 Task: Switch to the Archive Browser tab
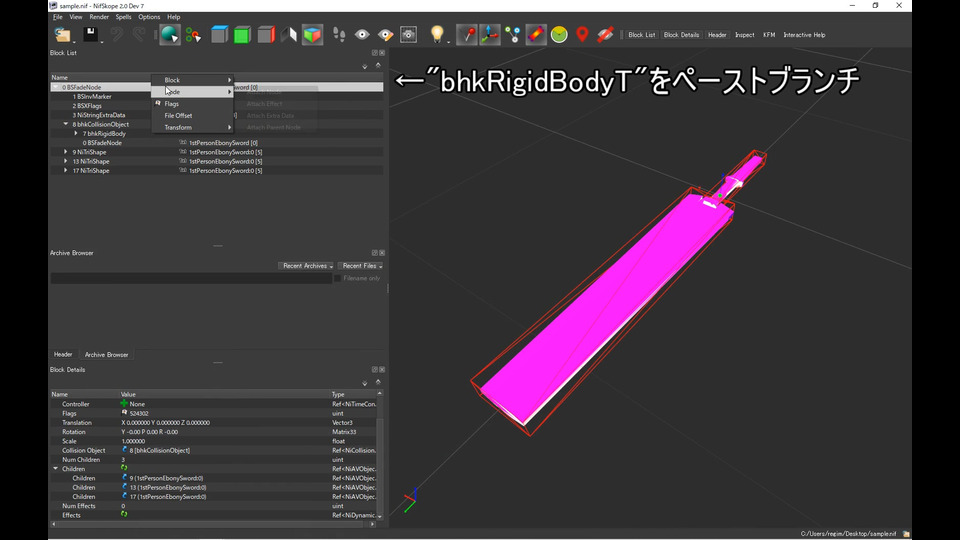pos(107,354)
